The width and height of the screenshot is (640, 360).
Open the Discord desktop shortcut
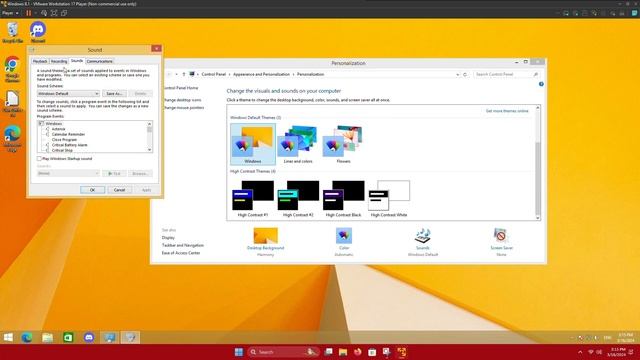38,33
